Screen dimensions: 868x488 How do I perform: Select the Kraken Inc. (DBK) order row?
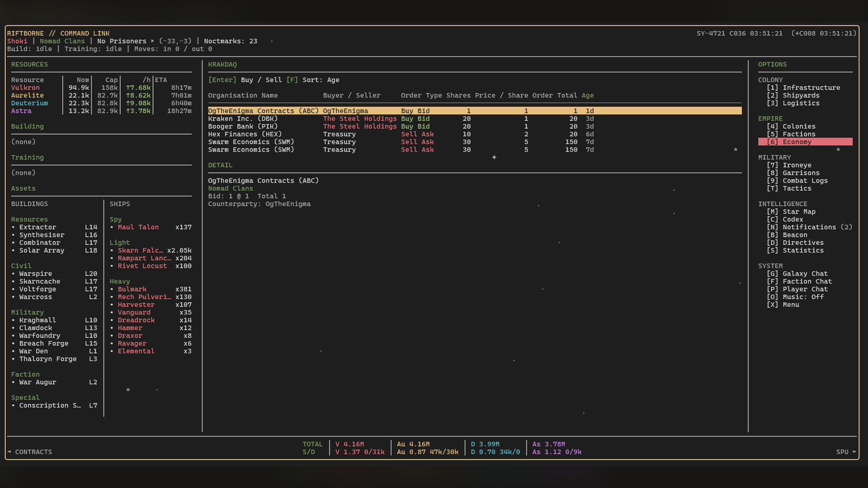[x=475, y=119]
